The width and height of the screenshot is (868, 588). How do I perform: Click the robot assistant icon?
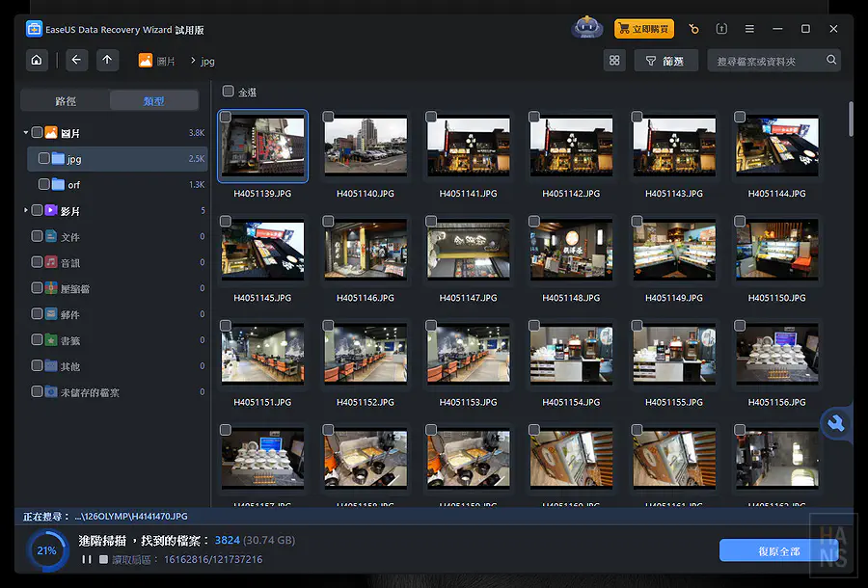click(x=586, y=29)
